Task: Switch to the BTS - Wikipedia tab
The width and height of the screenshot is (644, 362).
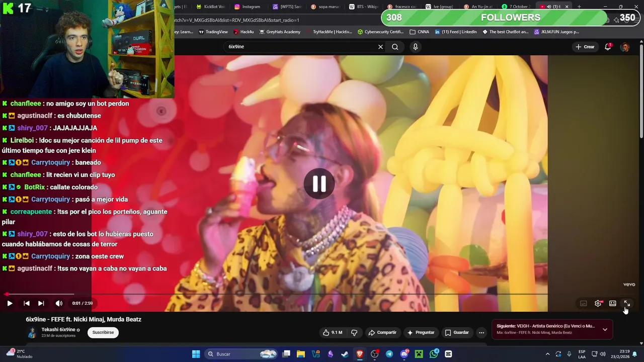Action: 363,7
